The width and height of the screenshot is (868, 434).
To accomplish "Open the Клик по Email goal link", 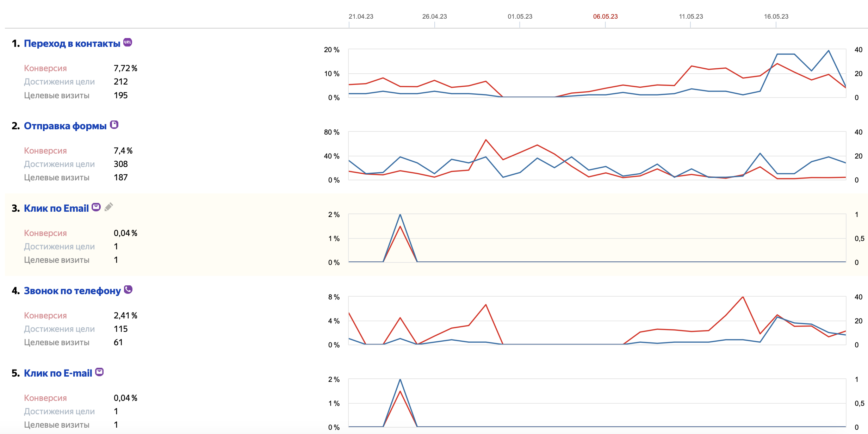I will [x=56, y=209].
